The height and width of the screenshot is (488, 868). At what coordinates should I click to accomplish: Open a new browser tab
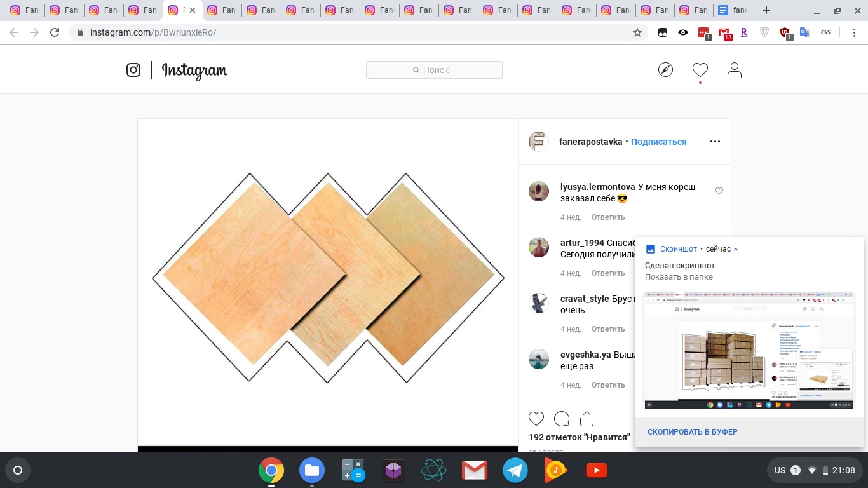[x=766, y=10]
